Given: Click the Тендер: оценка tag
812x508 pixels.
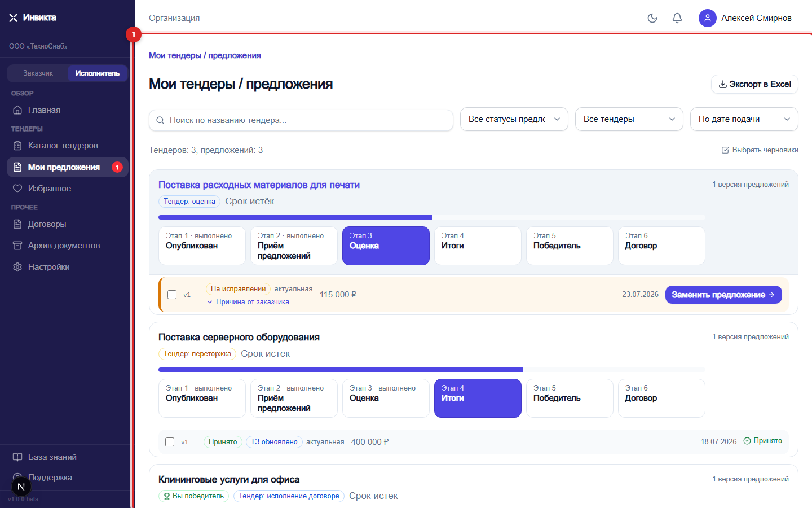Looking at the screenshot, I should (x=189, y=202).
